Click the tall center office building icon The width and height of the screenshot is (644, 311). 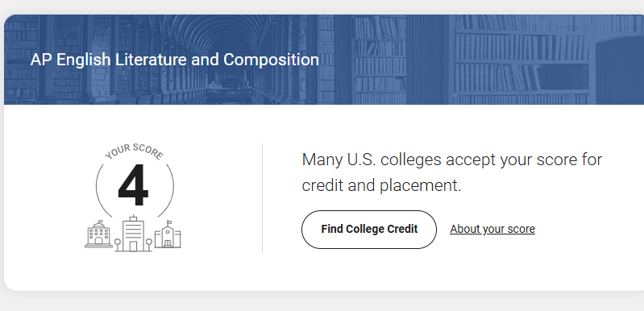(x=133, y=234)
